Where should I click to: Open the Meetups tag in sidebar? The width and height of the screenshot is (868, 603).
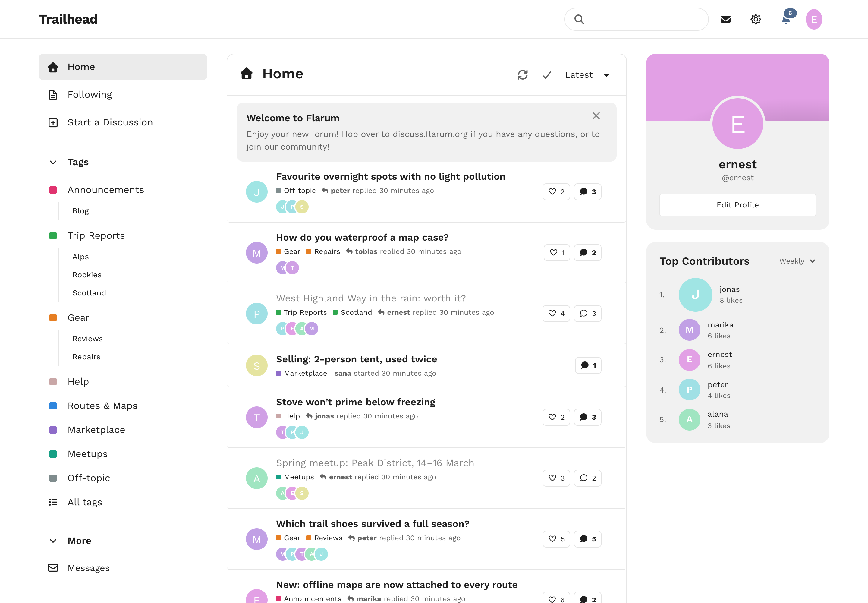87,454
